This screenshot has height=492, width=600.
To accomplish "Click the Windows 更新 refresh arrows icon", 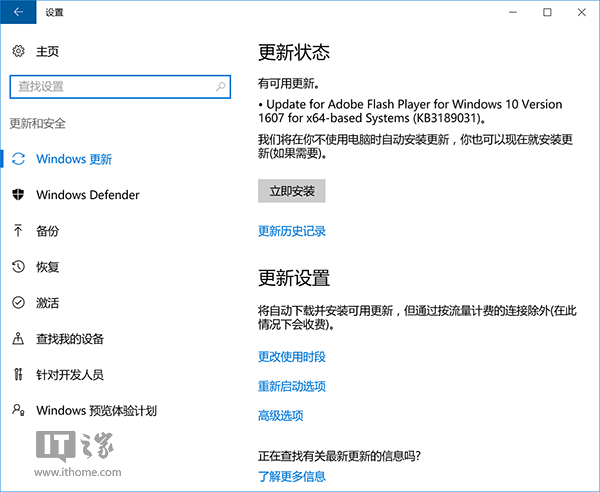I will click(18, 159).
